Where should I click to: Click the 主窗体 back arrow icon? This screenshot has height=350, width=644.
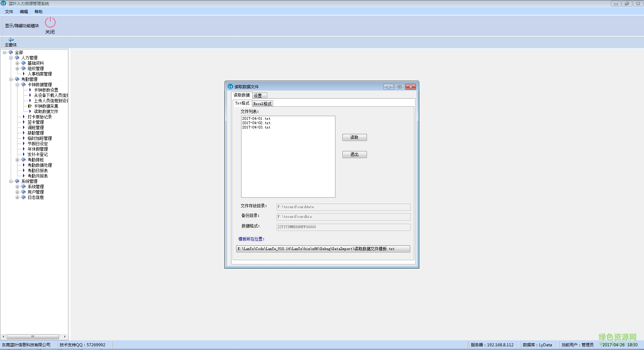11,40
